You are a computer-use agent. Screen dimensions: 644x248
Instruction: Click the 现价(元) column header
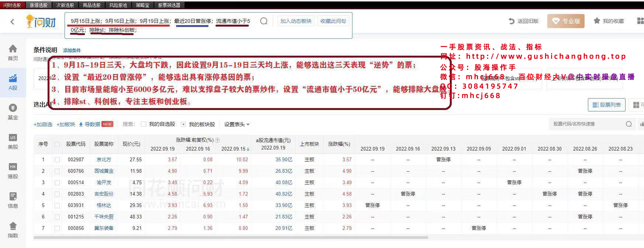click(131, 144)
